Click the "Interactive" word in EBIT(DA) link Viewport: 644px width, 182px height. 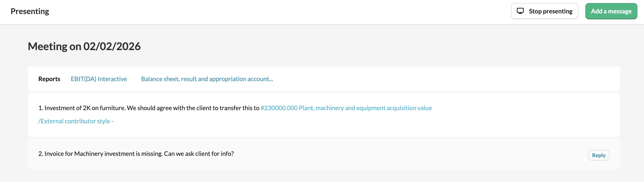(112, 79)
